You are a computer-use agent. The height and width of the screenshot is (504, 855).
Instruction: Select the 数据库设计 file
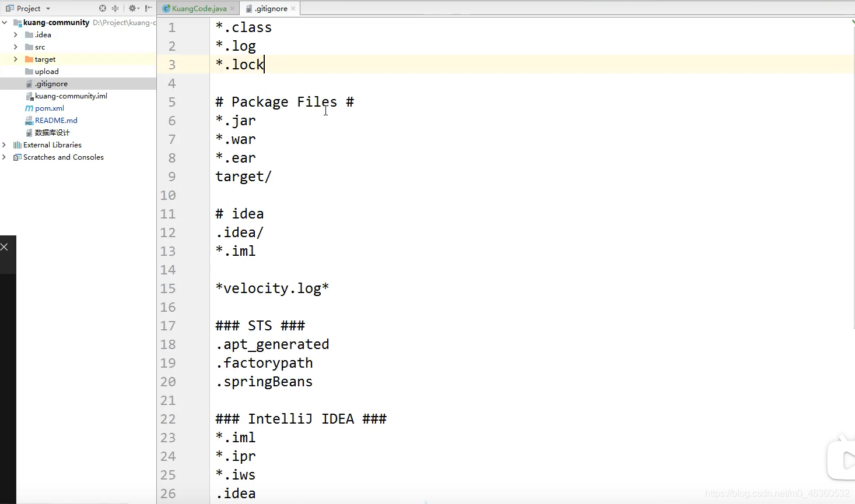[x=52, y=133]
